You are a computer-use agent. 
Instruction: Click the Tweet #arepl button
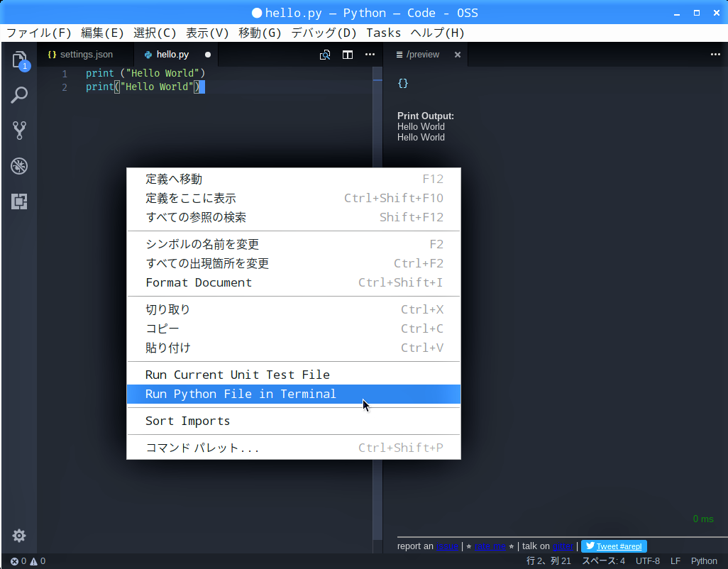(x=614, y=546)
